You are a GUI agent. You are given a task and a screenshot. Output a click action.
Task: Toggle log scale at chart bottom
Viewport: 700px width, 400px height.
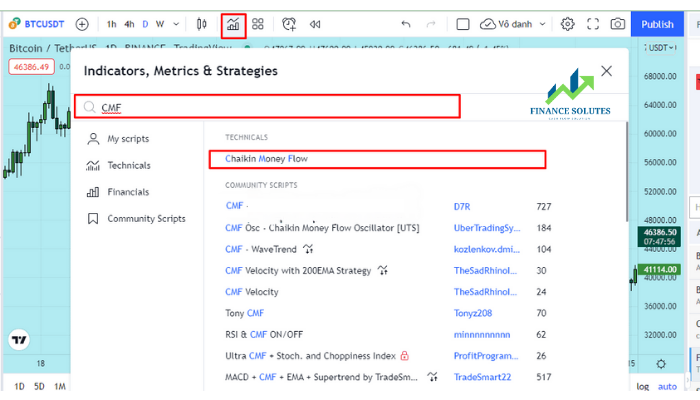click(643, 387)
